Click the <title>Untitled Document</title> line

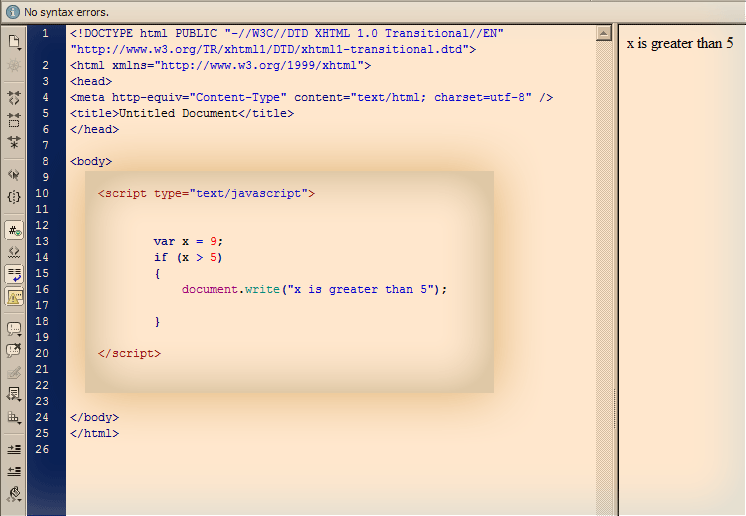click(182, 114)
